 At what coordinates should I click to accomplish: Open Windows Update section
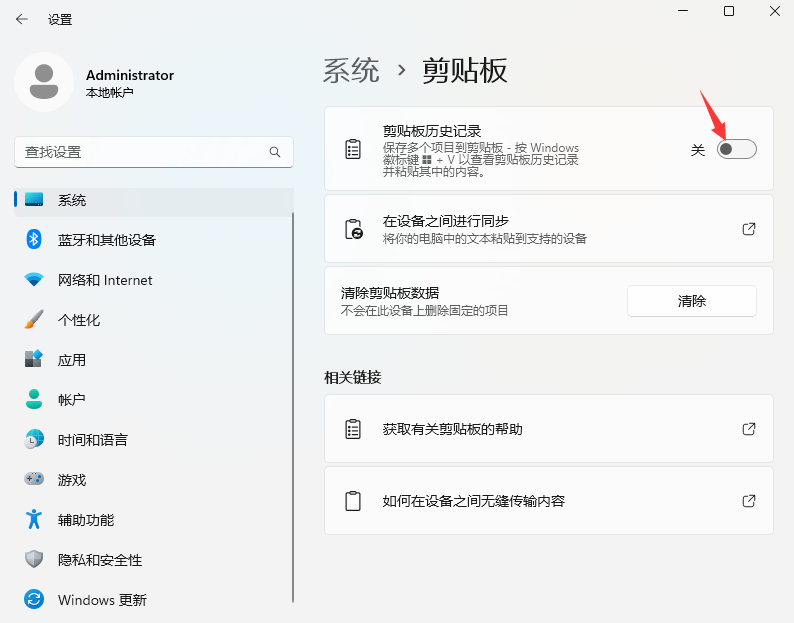(102, 600)
